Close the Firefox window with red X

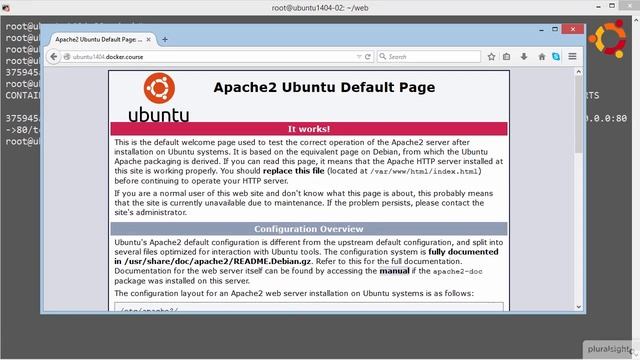coord(573,29)
